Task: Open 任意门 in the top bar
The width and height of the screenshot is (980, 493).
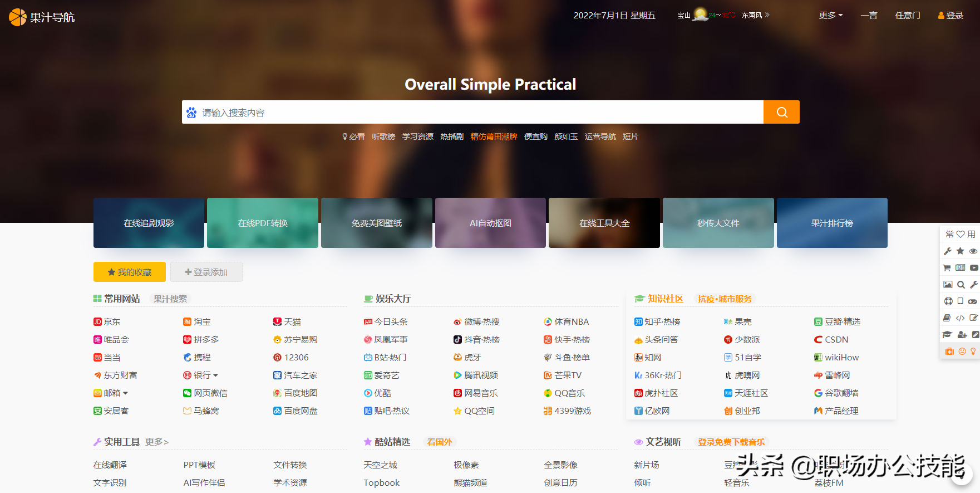Action: pos(908,16)
